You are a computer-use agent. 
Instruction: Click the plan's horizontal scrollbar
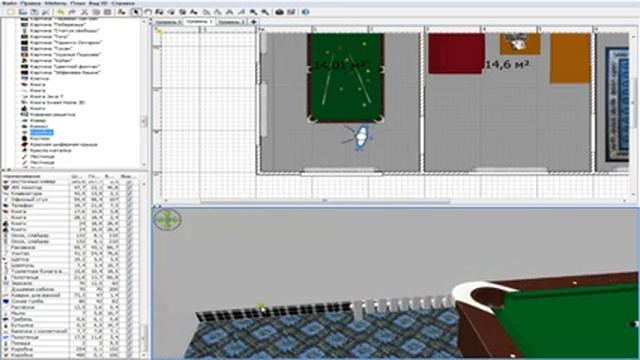[324, 201]
